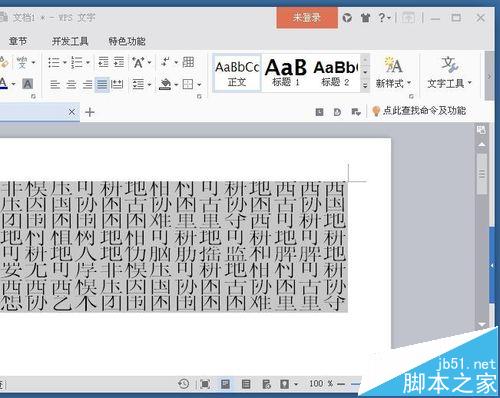Apply the 标题 2 style

point(335,74)
